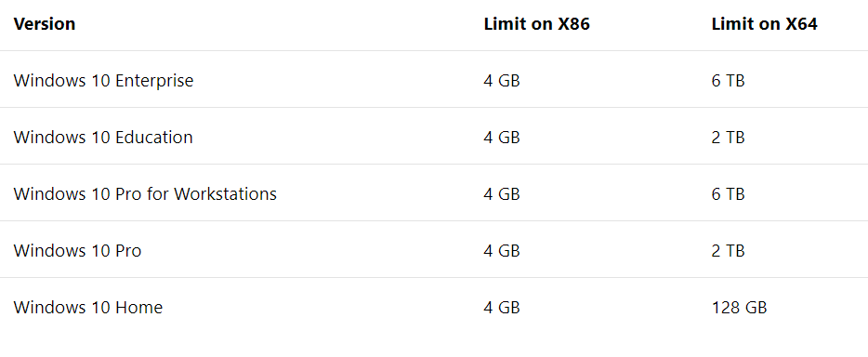This screenshot has width=868, height=357.
Task: Select the Windows 10 Home cell
Action: coord(88,307)
